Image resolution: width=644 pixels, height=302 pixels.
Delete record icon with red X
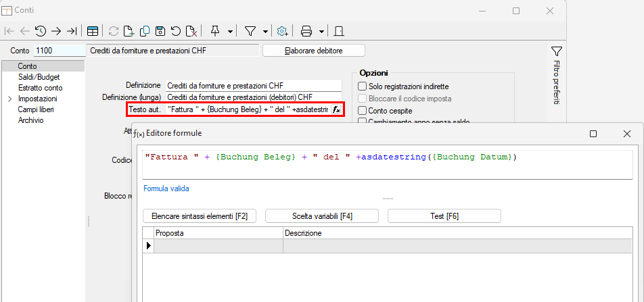point(191,31)
